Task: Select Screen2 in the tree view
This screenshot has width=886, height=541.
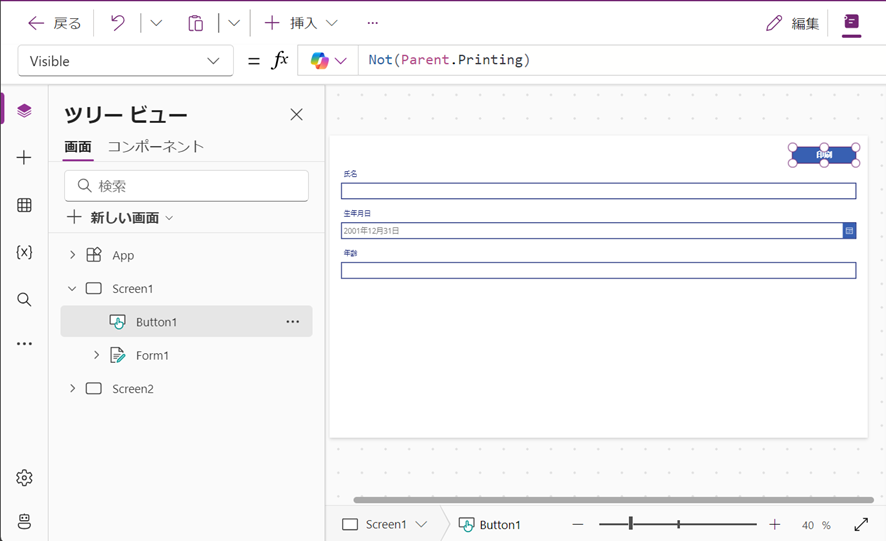Action: (133, 389)
